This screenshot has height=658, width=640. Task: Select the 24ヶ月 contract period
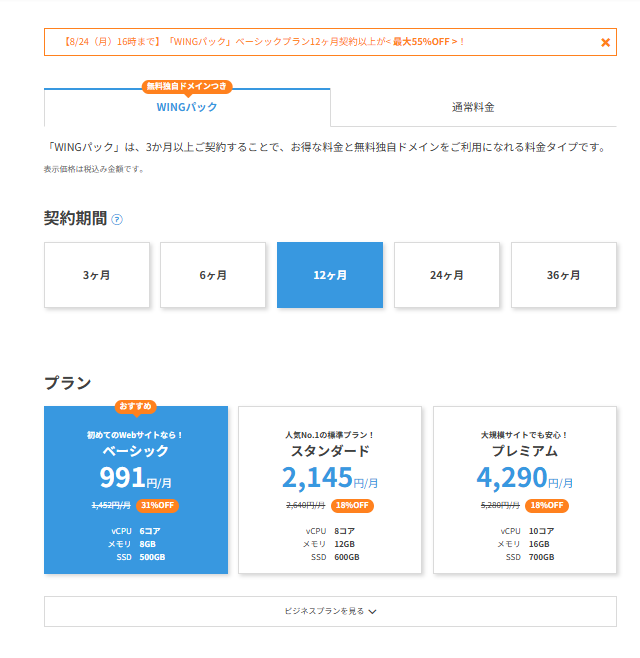(447, 275)
